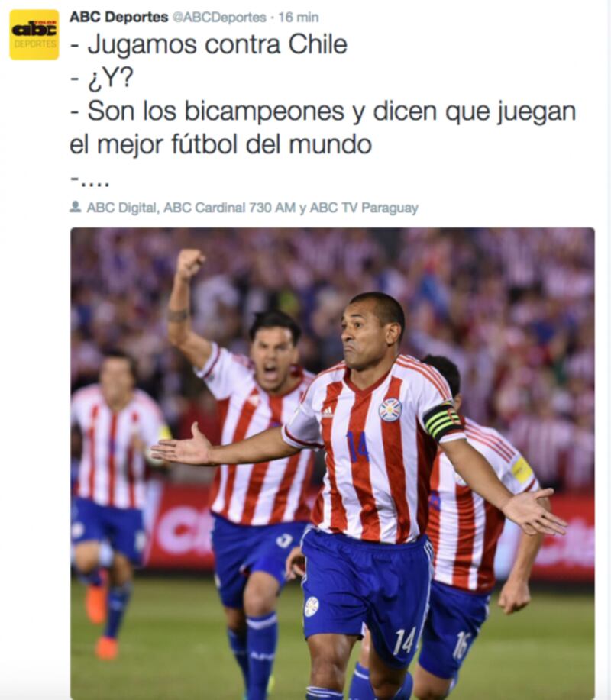Open the tagged account ABC TV Paraguay
This screenshot has height=700, width=611.
[x=364, y=208]
